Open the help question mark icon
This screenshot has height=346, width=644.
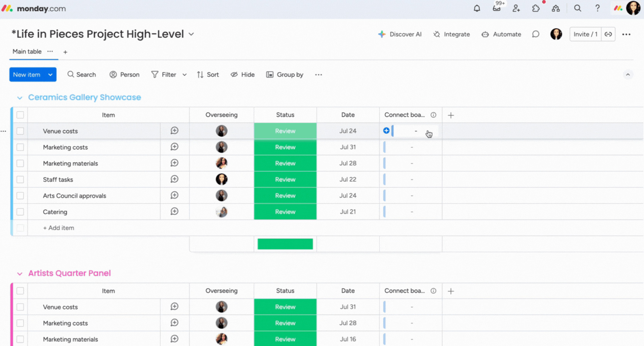coord(597,8)
